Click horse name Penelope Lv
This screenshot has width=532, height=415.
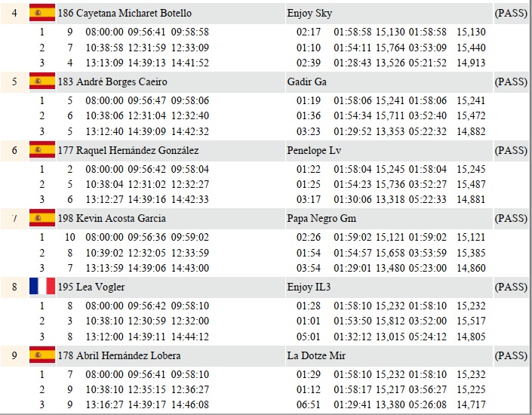314,150
